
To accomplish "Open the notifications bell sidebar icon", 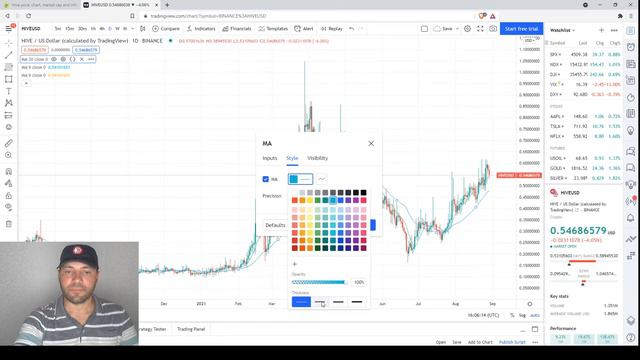I will pyautogui.click(x=631, y=218).
